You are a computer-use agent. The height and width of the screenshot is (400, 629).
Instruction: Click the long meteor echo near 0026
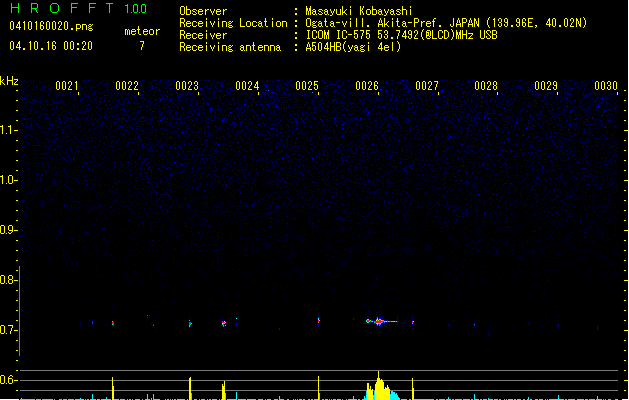coord(381,321)
